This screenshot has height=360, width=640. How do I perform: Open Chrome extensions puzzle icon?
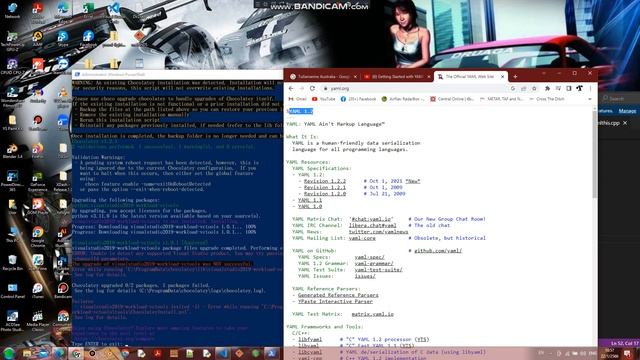(x=547, y=88)
